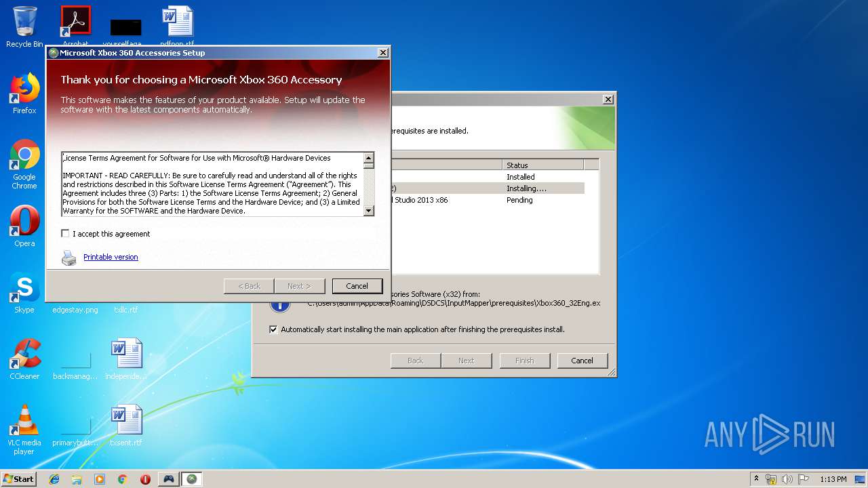
Task: Open Windows Explorer folder in taskbar
Action: point(77,479)
